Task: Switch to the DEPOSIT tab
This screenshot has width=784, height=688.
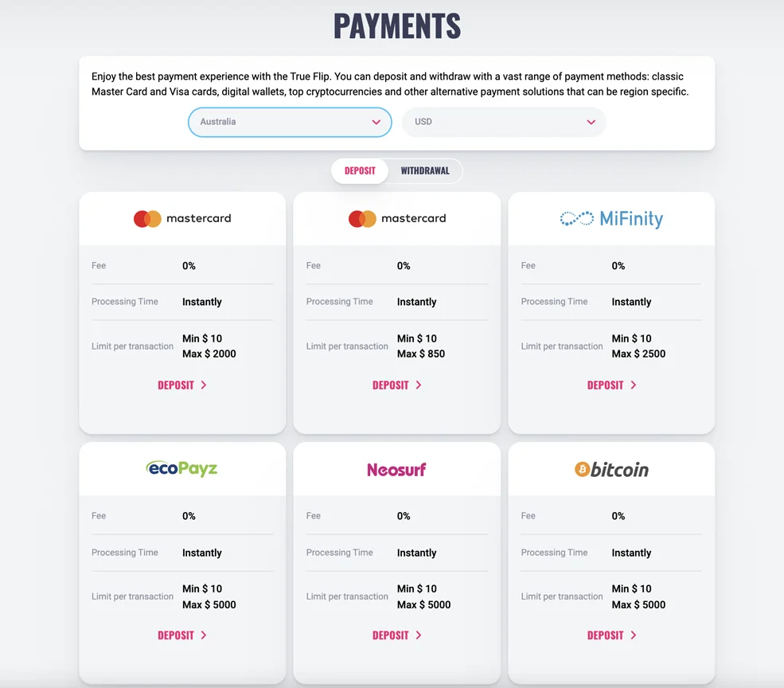Action: (360, 171)
